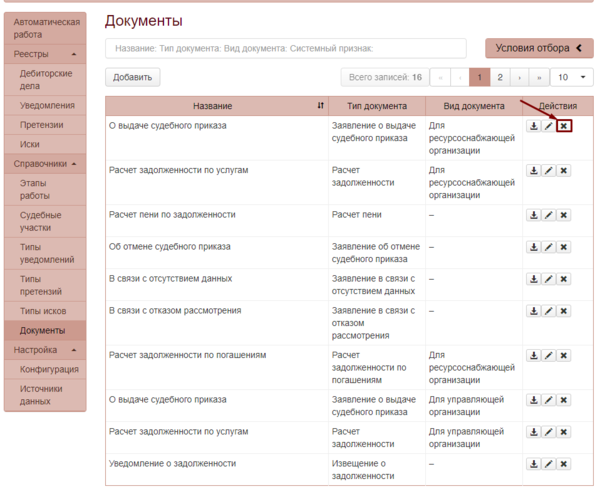The image size is (600, 489).
Task: Delete 'Уведомление о задолженности' row
Action: (564, 464)
